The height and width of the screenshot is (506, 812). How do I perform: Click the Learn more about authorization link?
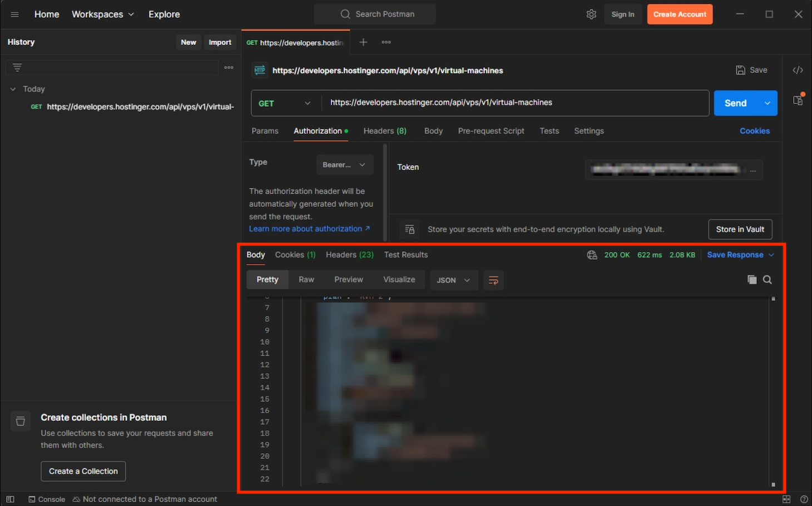pyautogui.click(x=306, y=229)
